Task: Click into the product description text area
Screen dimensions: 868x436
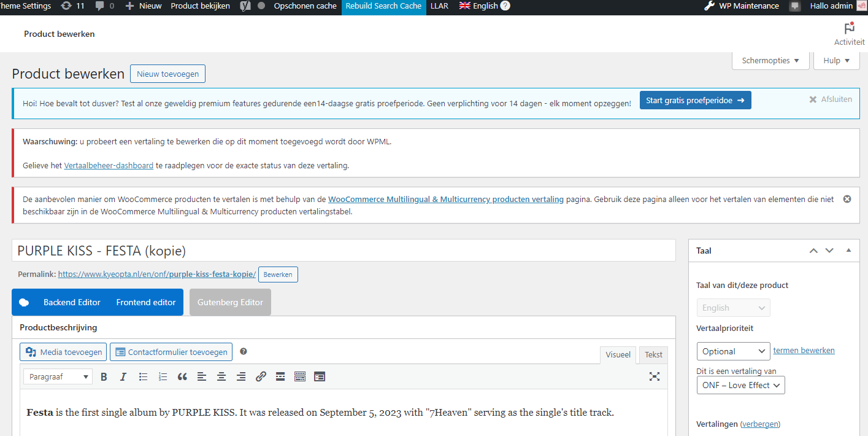Action: (344, 413)
